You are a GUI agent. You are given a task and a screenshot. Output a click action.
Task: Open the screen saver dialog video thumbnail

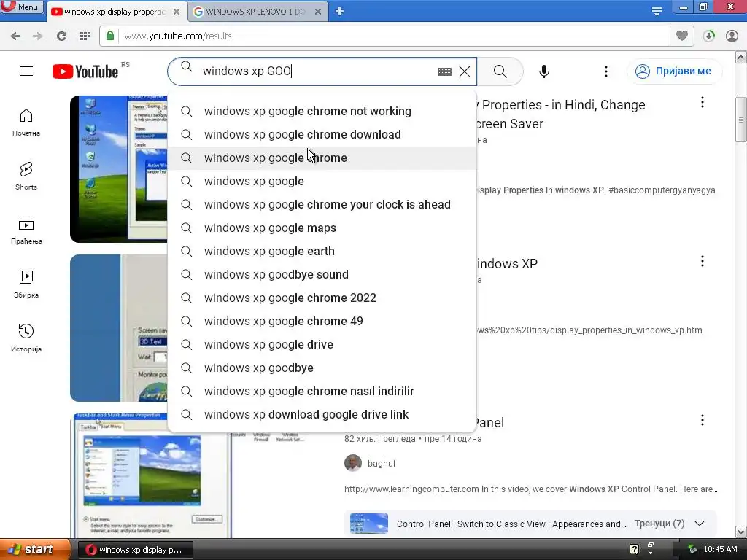(119, 328)
